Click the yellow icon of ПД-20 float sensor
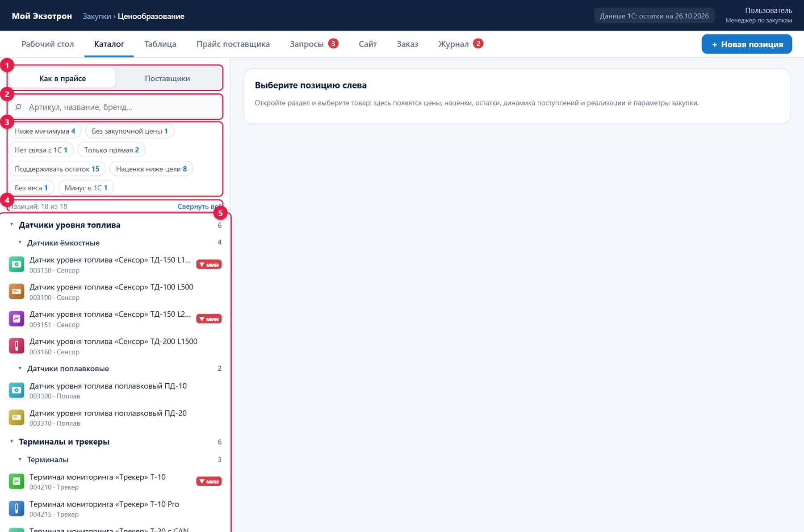 17,418
